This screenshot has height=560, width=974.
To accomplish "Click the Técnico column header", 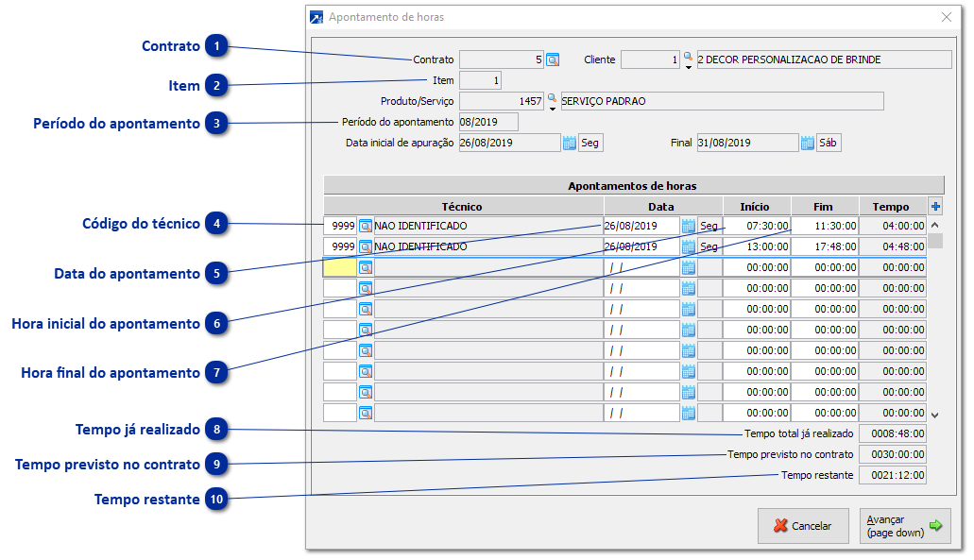I will tap(463, 207).
